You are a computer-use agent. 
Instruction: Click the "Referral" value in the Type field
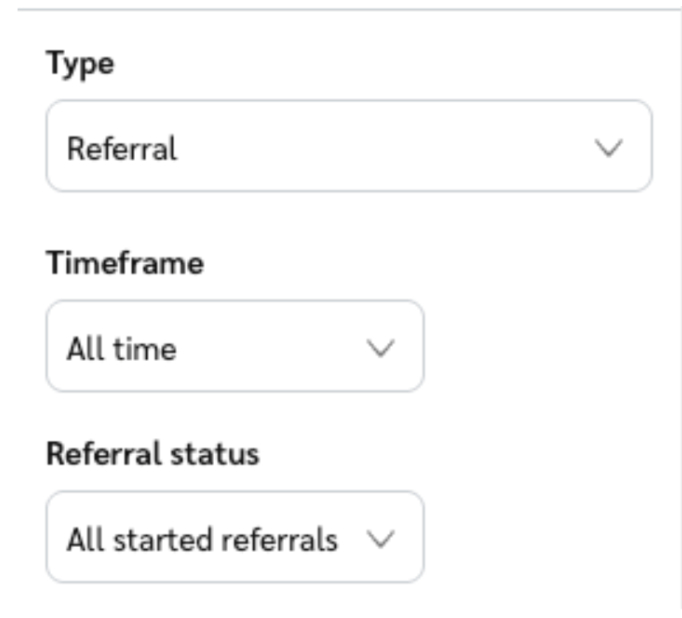(x=121, y=149)
